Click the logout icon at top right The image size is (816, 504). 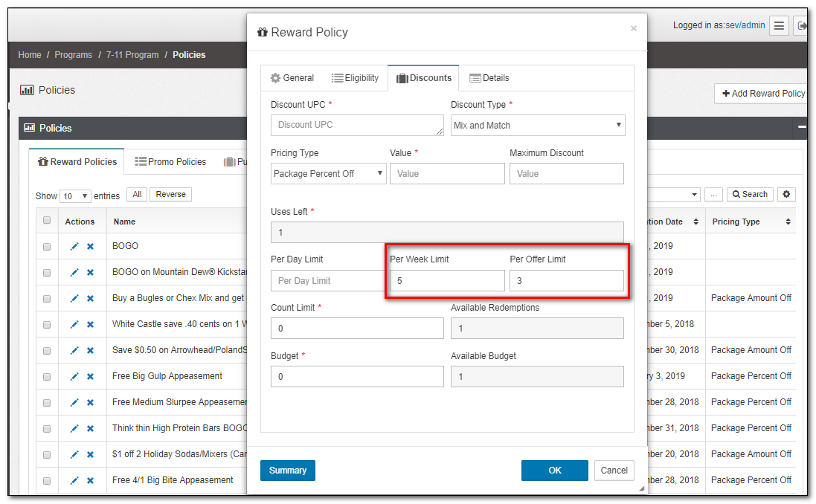(802, 26)
